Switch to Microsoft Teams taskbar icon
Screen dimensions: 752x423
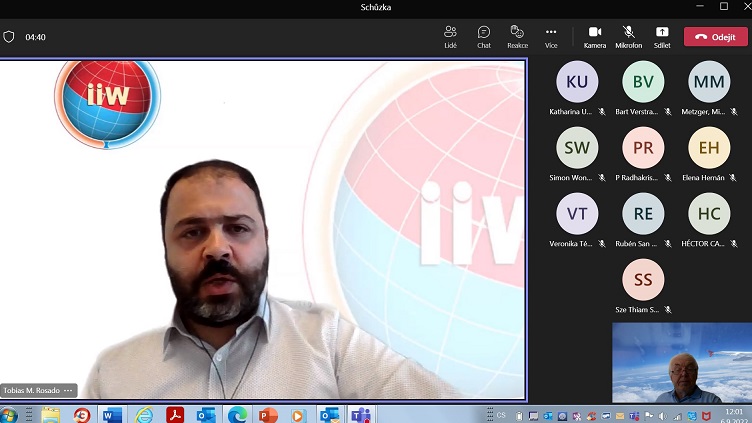pyautogui.click(x=361, y=415)
